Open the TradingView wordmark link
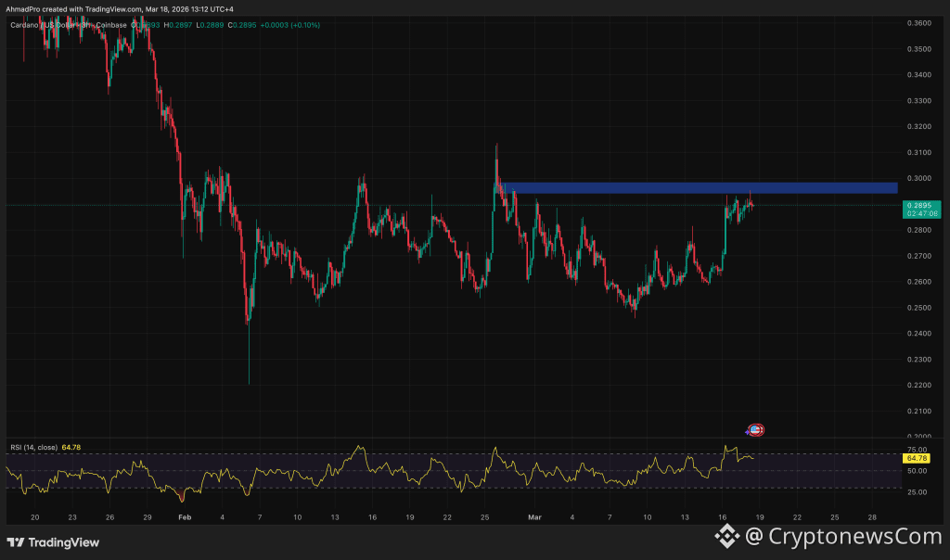950x560 pixels. pyautogui.click(x=62, y=542)
